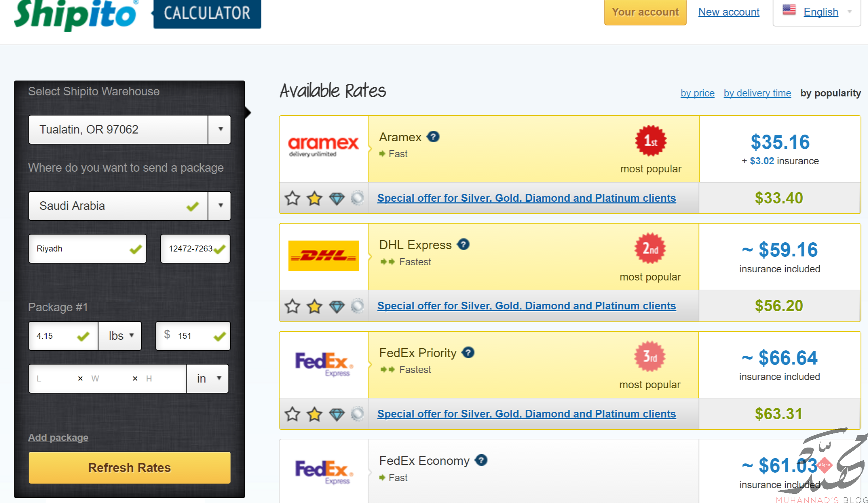
Task: Click the Riyadh city input field
Action: [x=88, y=249]
